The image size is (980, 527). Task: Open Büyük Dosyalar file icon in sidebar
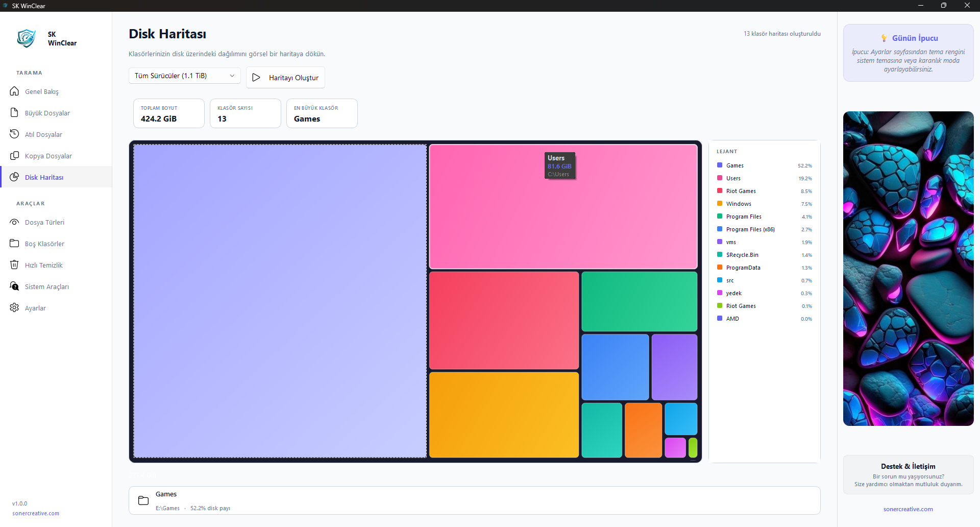(14, 113)
